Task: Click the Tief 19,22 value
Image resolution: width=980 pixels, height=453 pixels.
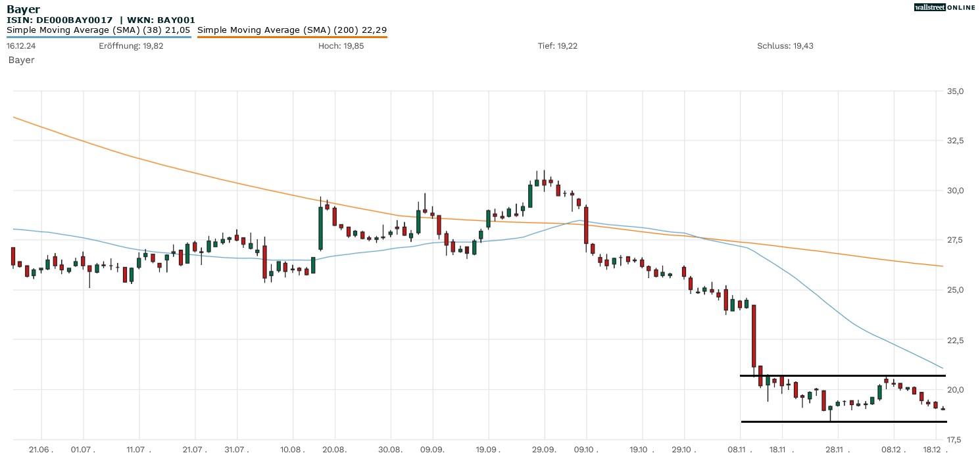Action: (557, 46)
